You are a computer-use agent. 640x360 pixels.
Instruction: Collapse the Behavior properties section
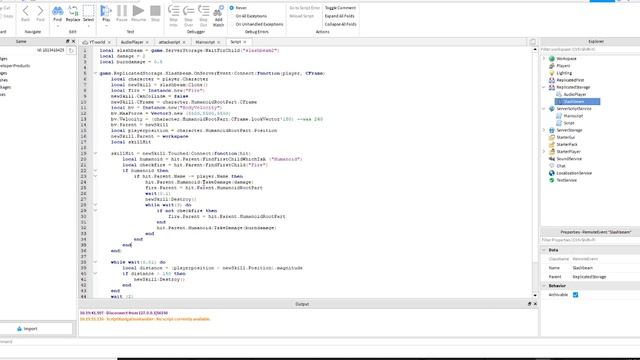click(544, 286)
